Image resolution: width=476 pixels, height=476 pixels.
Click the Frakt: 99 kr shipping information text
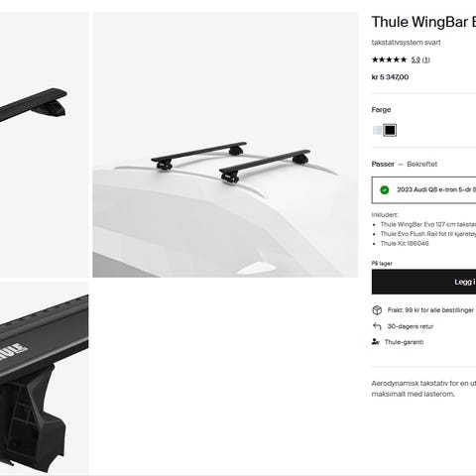(430, 310)
